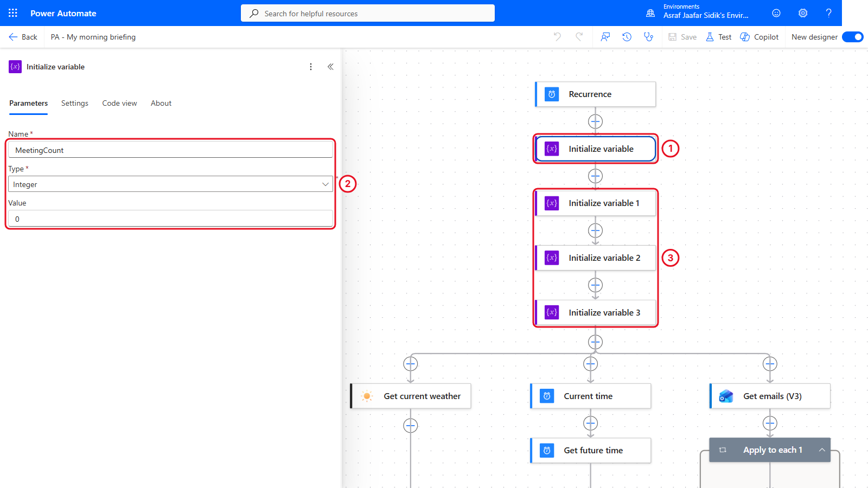Select the Initialize variable 1 action
Viewport: 868px width, 488px height.
coord(596,203)
